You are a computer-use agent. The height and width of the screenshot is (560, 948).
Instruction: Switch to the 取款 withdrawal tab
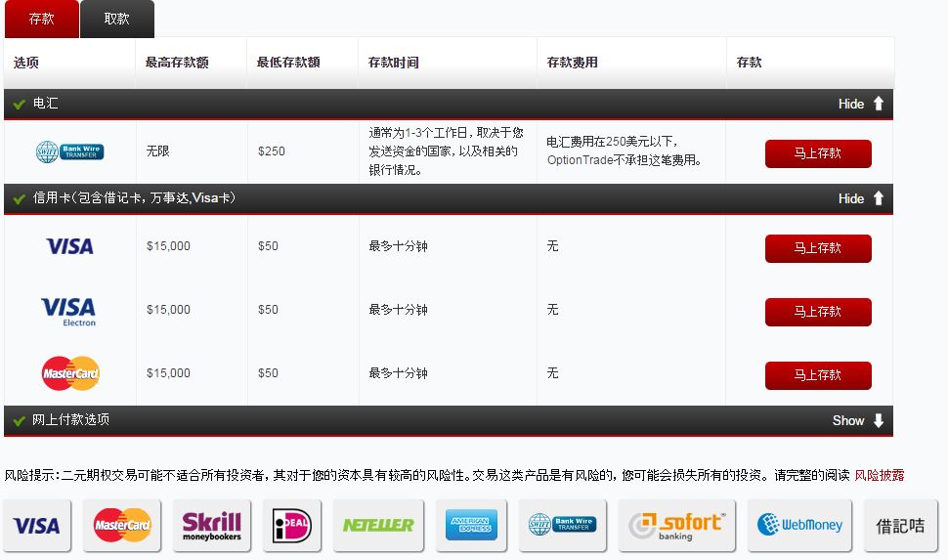click(116, 19)
